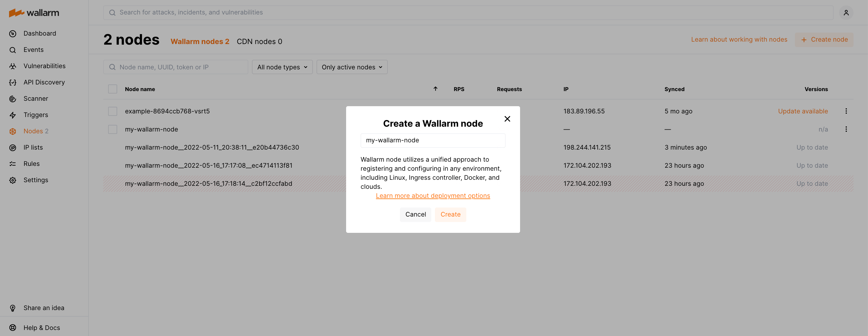Open the Vulnerabilities section icon
This screenshot has height=336, width=868.
(12, 66)
